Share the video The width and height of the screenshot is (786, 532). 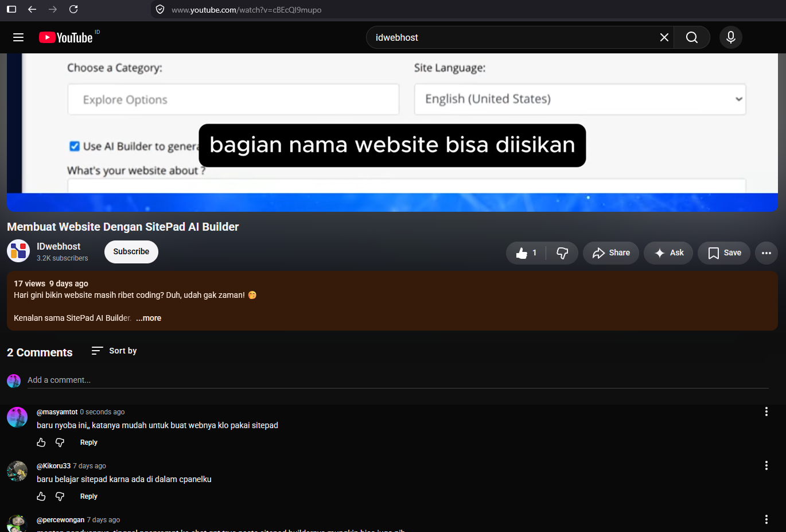click(611, 253)
